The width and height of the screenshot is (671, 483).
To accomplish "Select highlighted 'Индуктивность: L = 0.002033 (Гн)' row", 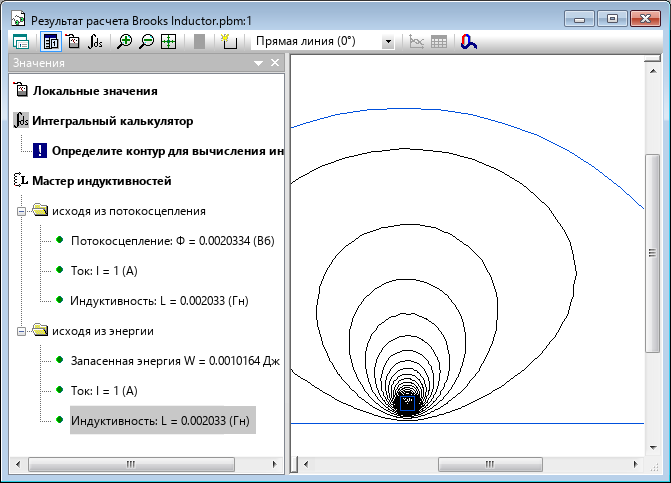I will click(x=163, y=420).
